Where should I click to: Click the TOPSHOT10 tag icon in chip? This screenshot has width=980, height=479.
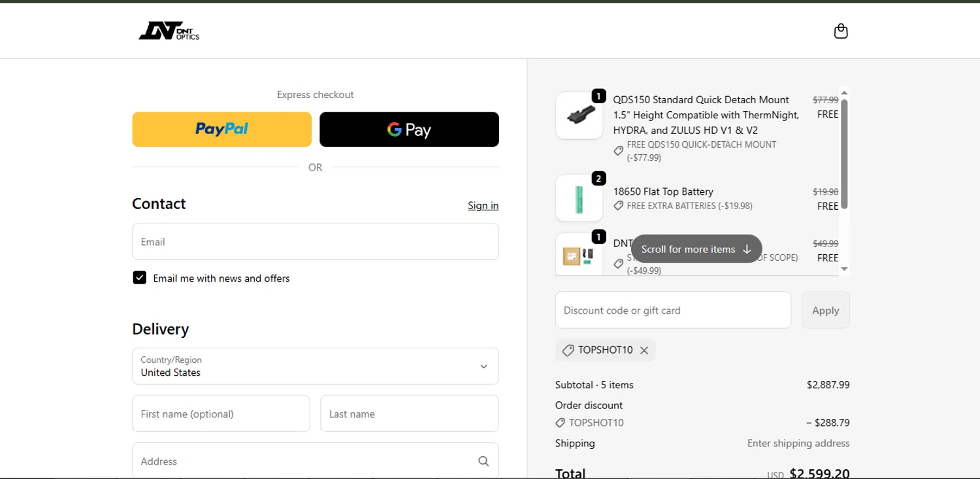pyautogui.click(x=568, y=350)
